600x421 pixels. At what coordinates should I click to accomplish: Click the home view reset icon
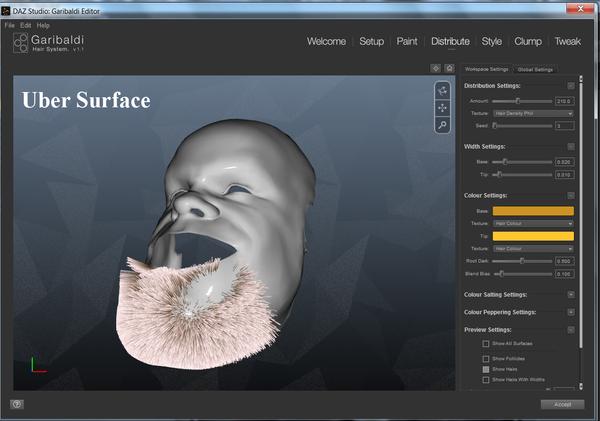pos(450,68)
